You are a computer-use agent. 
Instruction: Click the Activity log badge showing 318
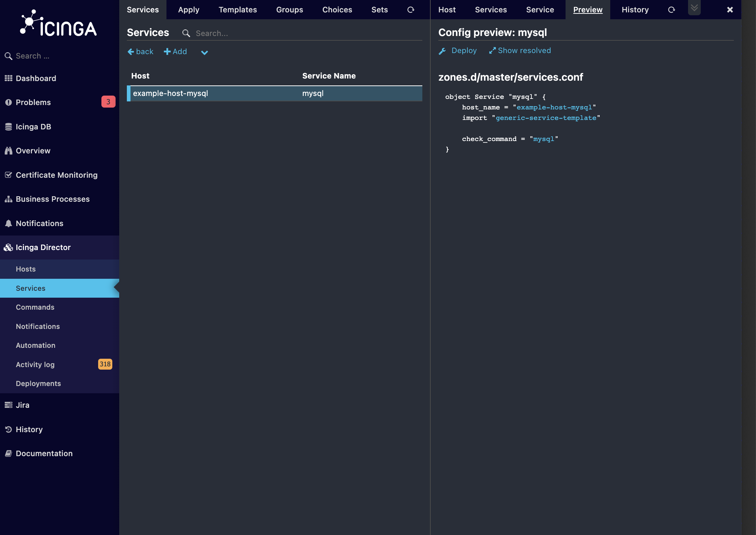click(105, 364)
